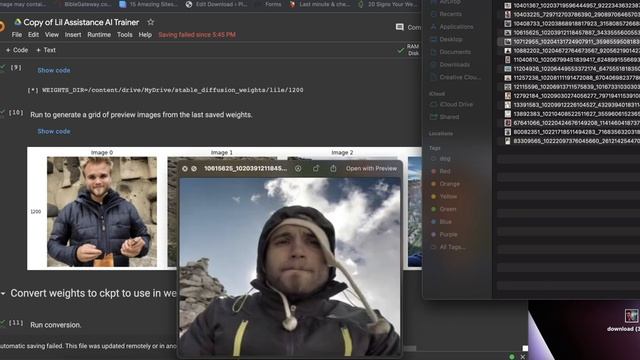Click the 'Saving failed since 5:45 PM' message
640x360 pixels.
coord(197,35)
